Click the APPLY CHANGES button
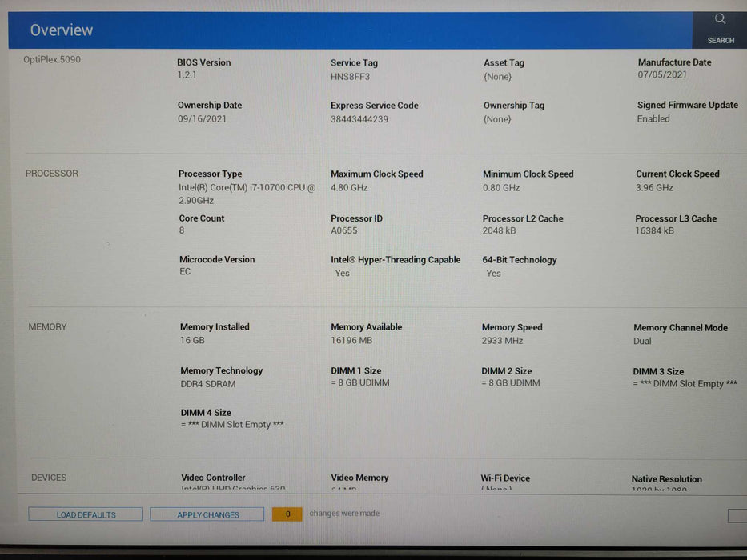Viewport: 747px width, 560px height. (207, 514)
